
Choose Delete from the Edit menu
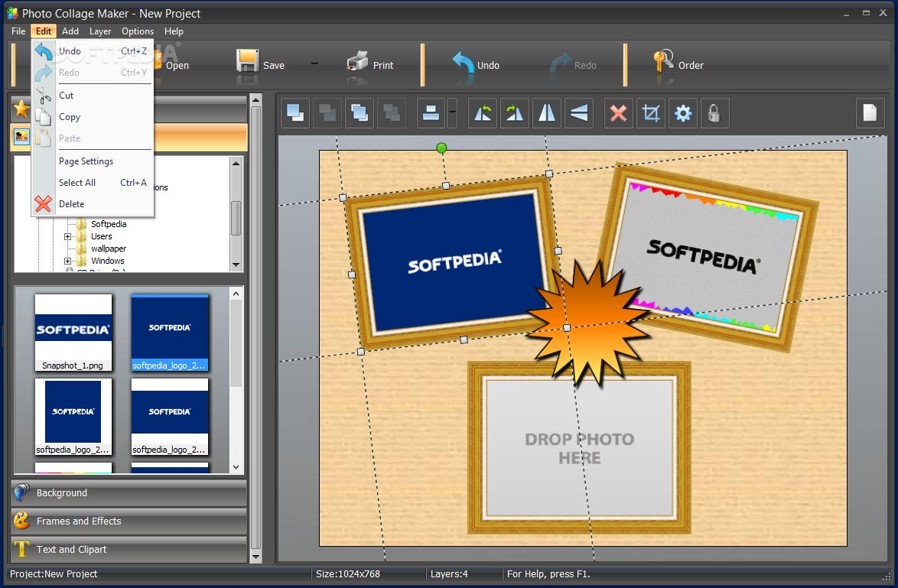click(93, 204)
